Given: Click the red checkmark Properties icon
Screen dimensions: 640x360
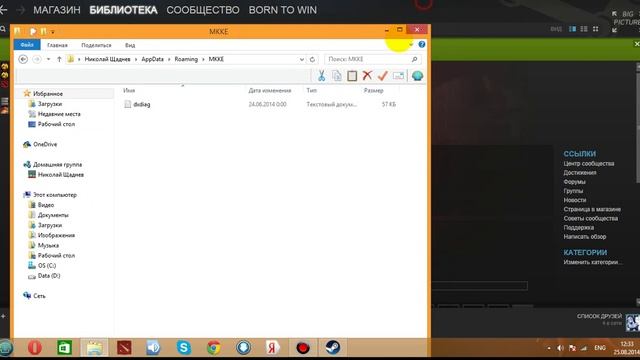Looking at the screenshot, I should (x=382, y=76).
